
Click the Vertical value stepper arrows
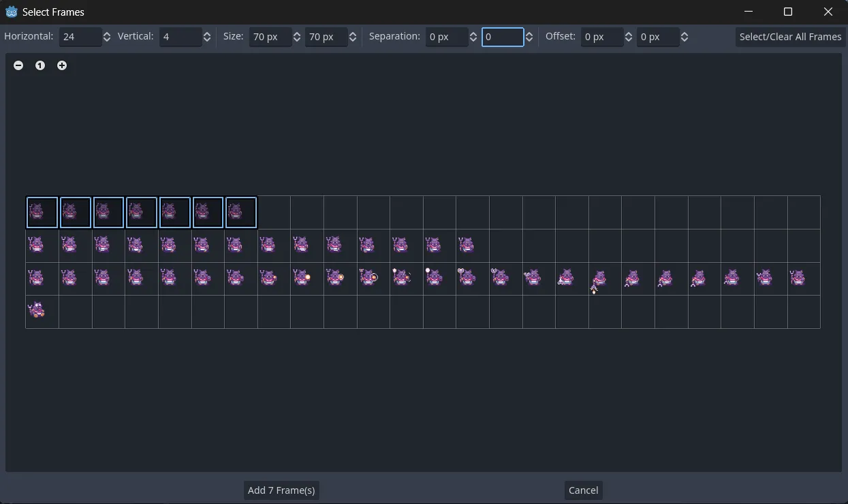[207, 37]
